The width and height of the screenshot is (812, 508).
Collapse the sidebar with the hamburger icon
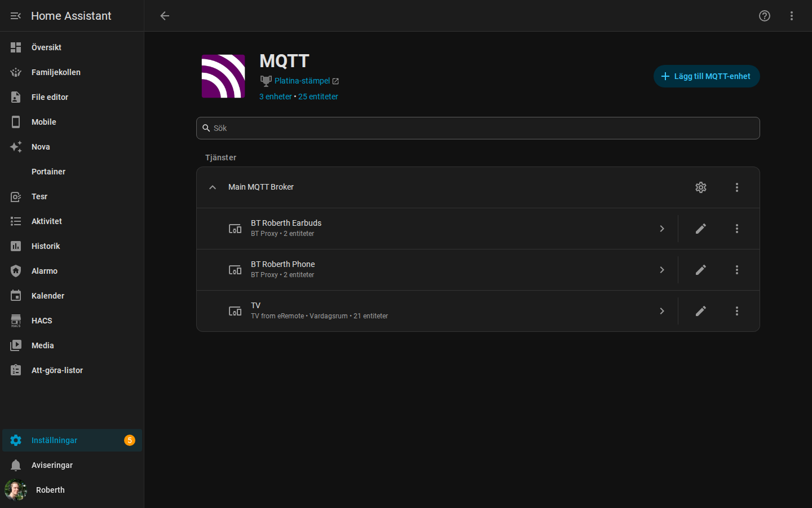[16, 16]
